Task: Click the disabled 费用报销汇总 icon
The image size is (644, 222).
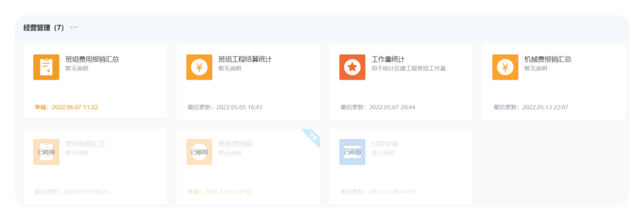Action: click(x=46, y=152)
